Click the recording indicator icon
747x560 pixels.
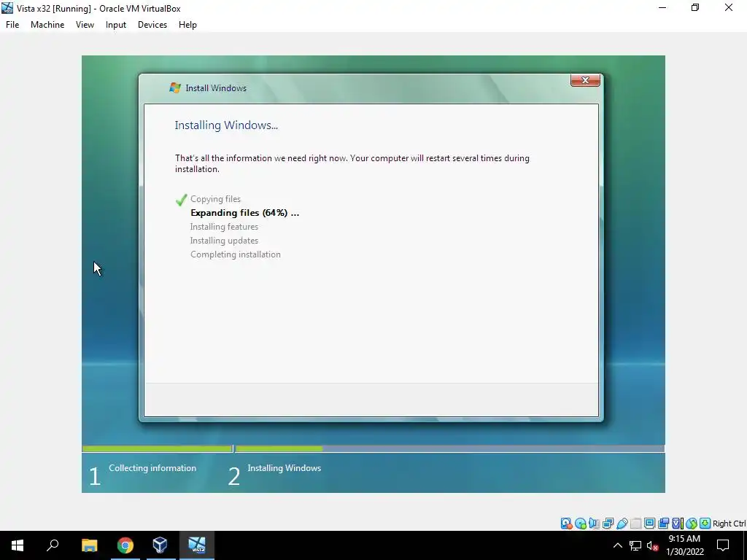(663, 524)
